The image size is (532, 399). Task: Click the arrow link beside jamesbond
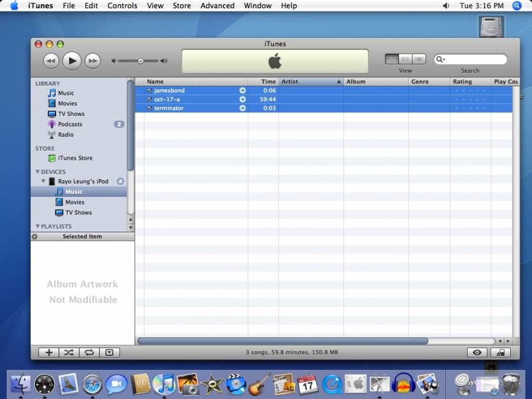pos(242,90)
